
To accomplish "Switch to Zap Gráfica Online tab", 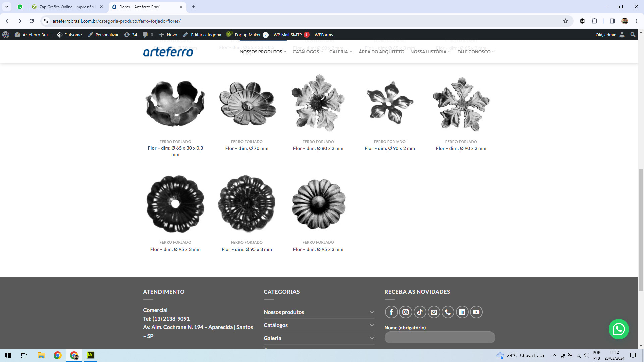I will pos(66,7).
